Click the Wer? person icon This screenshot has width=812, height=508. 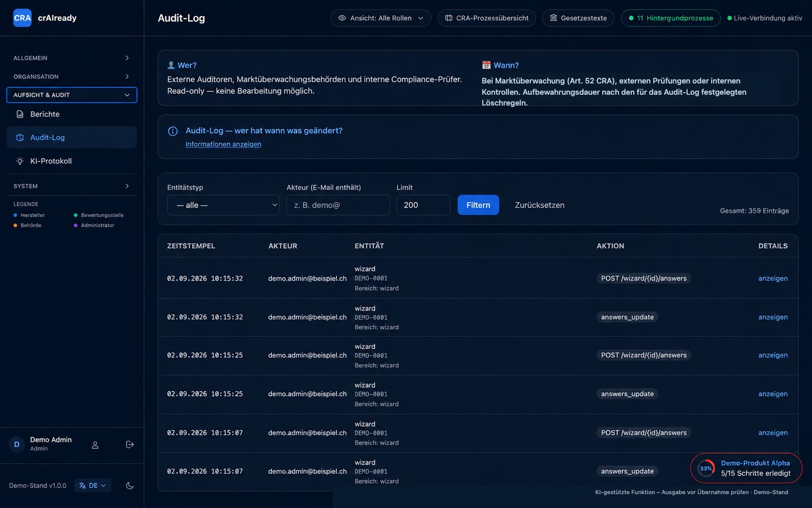[171, 65]
